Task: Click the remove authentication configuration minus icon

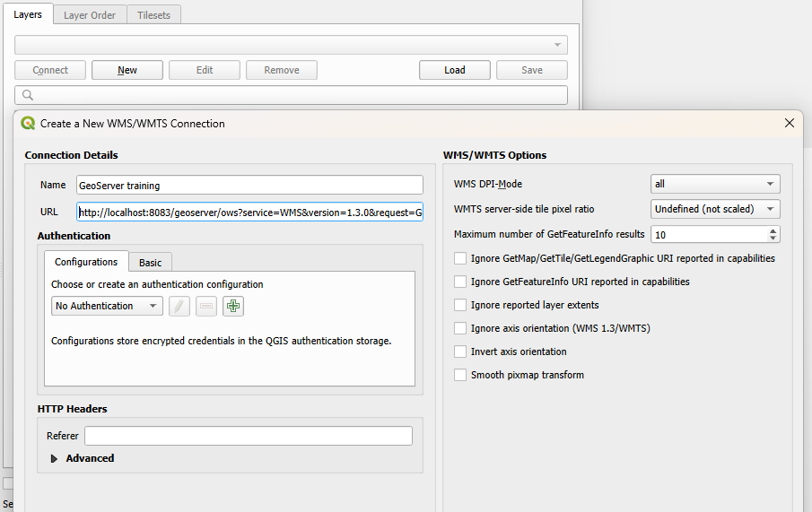Action: [206, 306]
